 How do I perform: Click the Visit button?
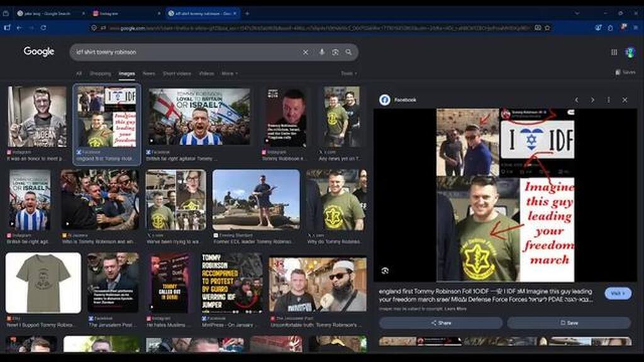pyautogui.click(x=618, y=293)
